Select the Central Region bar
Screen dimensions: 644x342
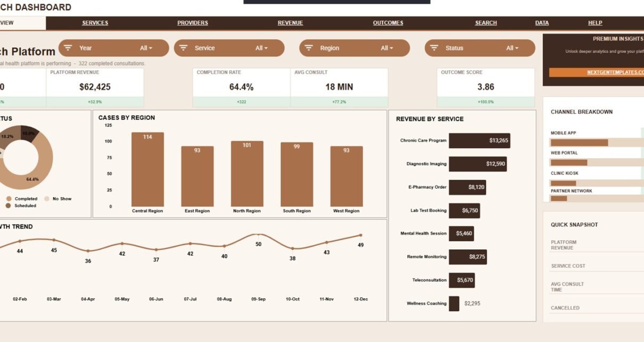click(x=147, y=169)
